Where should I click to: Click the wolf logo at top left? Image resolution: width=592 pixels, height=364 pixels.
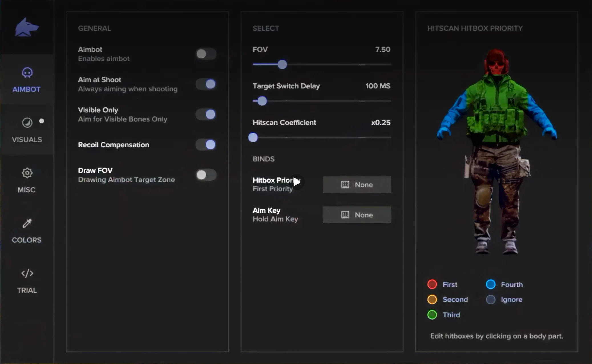[x=27, y=27]
